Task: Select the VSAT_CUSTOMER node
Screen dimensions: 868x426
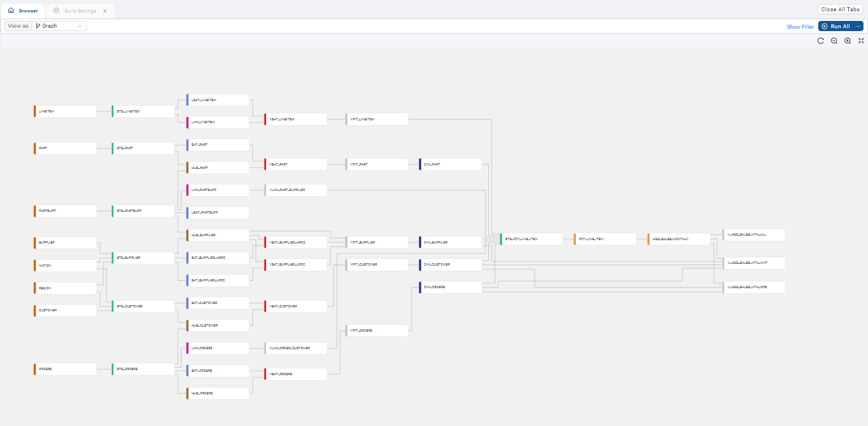Action: (296, 306)
